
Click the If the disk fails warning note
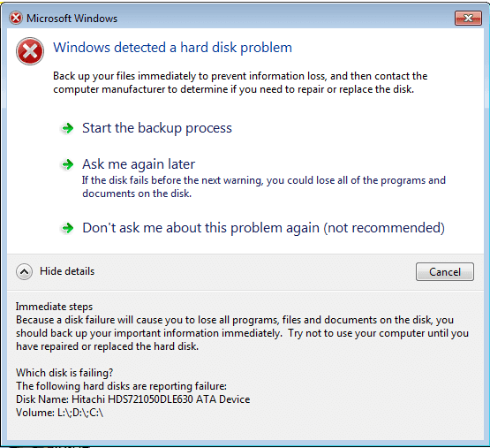tap(264, 186)
